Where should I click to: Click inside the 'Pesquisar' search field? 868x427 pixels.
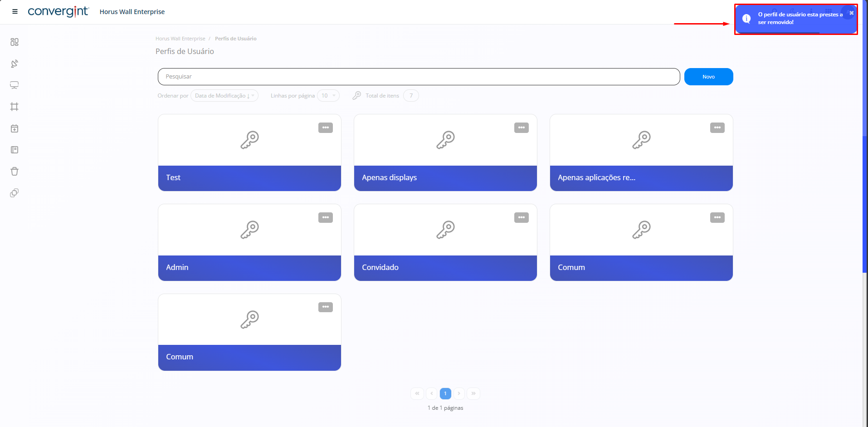coord(418,76)
